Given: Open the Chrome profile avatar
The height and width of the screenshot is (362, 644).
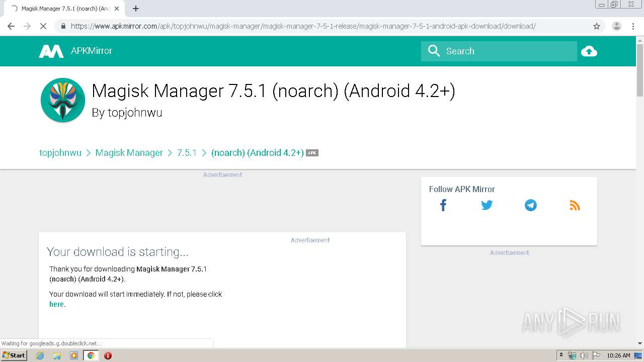Looking at the screenshot, I should coord(617,26).
